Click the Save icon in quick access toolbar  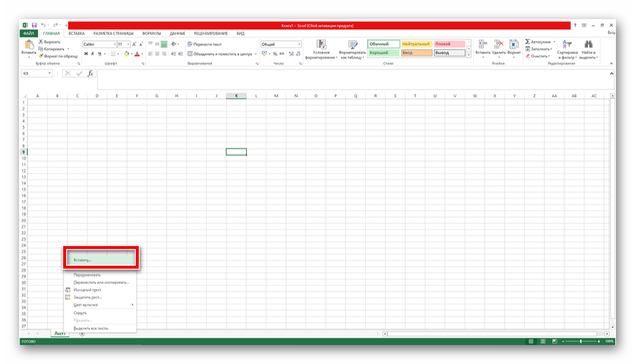(34, 26)
